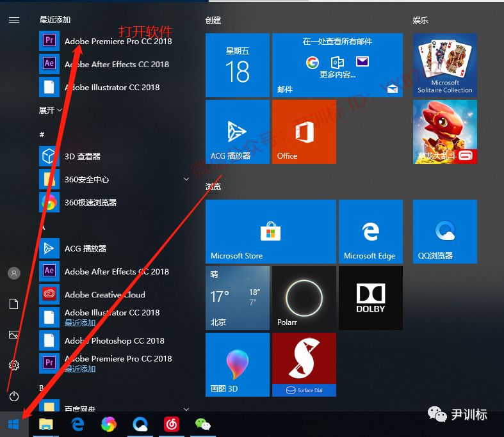The height and width of the screenshot is (437, 504).
Task: Open Adobe Premiere Pro CC 2018 under recently added at the top
Action: (x=114, y=41)
